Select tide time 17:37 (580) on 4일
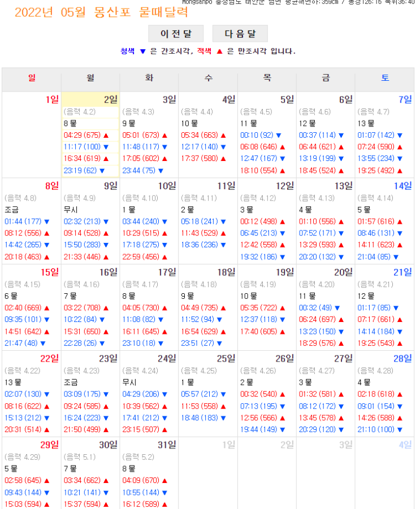 pyautogui.click(x=200, y=158)
